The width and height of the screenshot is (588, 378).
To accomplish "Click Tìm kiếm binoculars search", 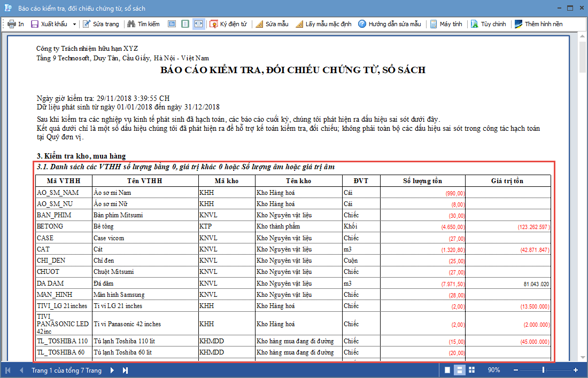I will [x=143, y=24].
